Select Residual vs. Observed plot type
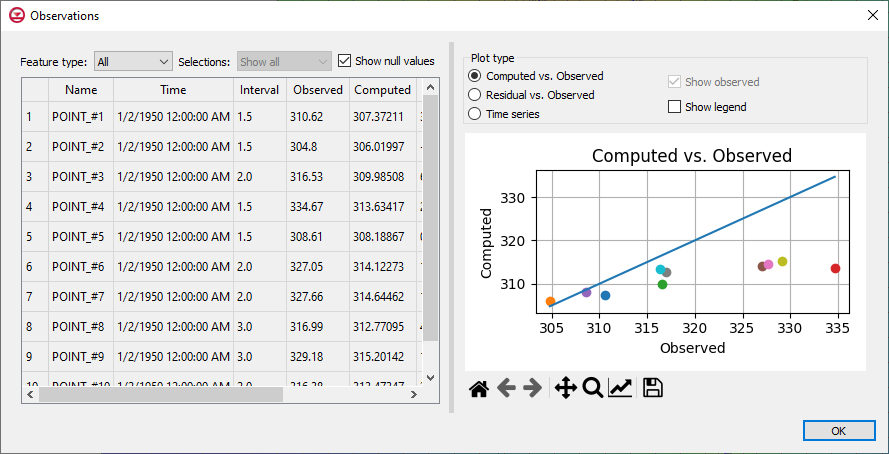The height and width of the screenshot is (454, 889). 475,95
